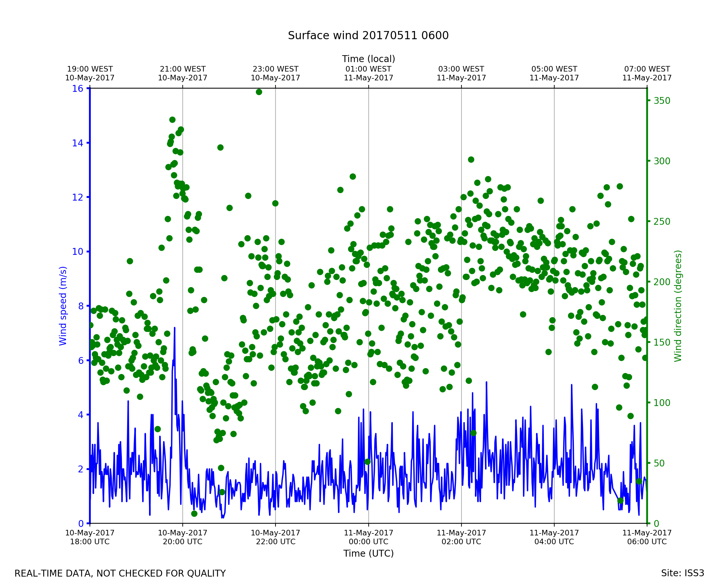Click the '11-May-2017 04:00 UTC' bottom tick label
Viewport: 719px width, 588px height.
(554, 537)
